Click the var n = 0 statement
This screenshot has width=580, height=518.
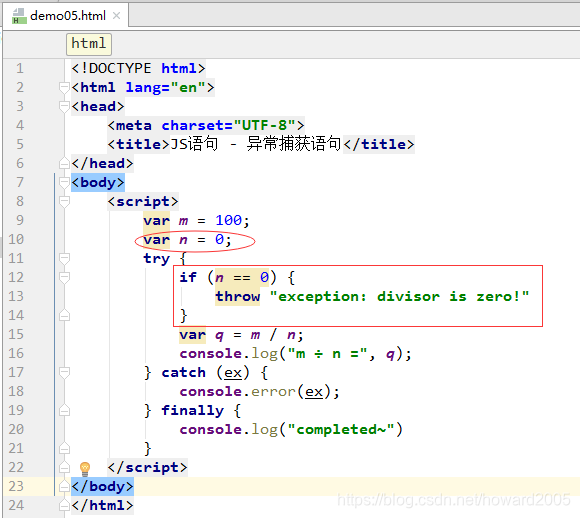[x=188, y=239]
